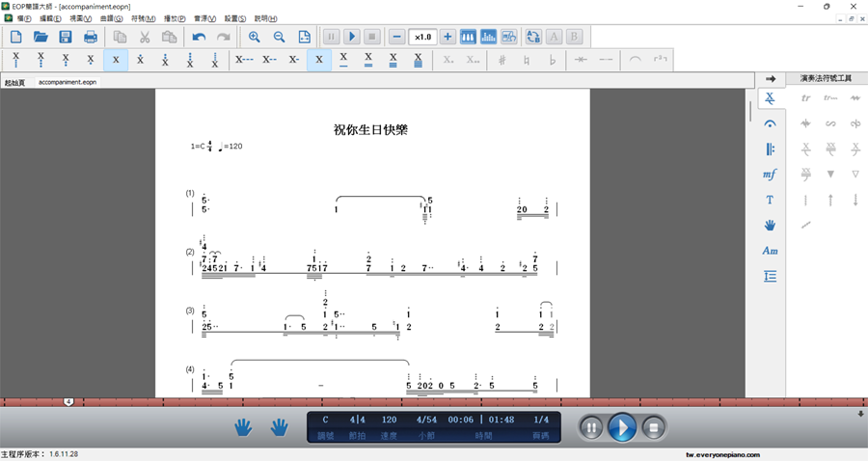Collapse the symbol tools panel arrow

tap(770, 78)
